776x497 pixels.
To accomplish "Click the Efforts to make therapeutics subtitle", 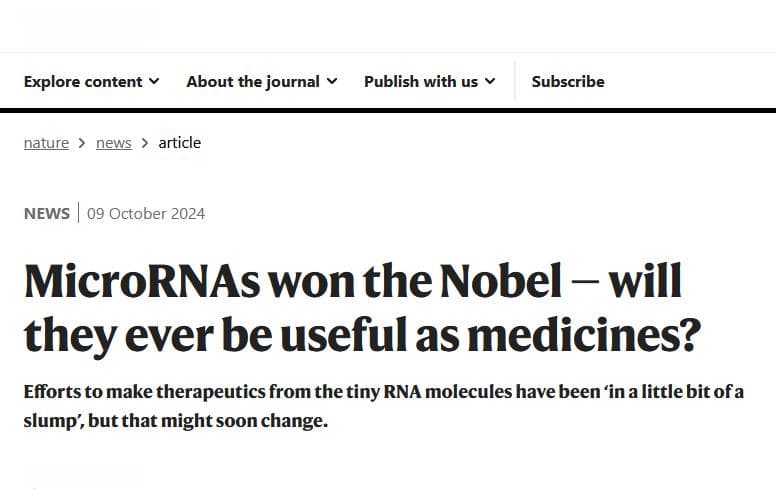I will click(x=384, y=406).
